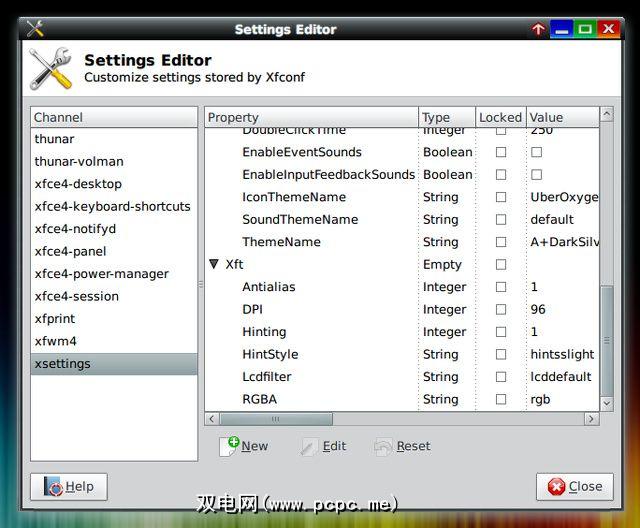
Task: Click the Edit pencil icon
Action: pyautogui.click(x=310, y=447)
